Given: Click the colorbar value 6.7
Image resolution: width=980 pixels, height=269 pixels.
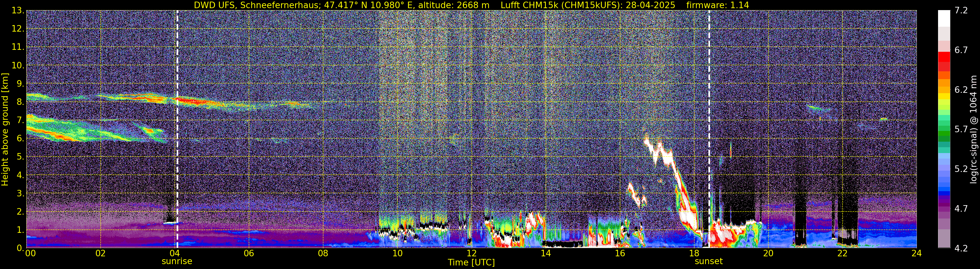Looking at the screenshot, I should (x=960, y=50).
